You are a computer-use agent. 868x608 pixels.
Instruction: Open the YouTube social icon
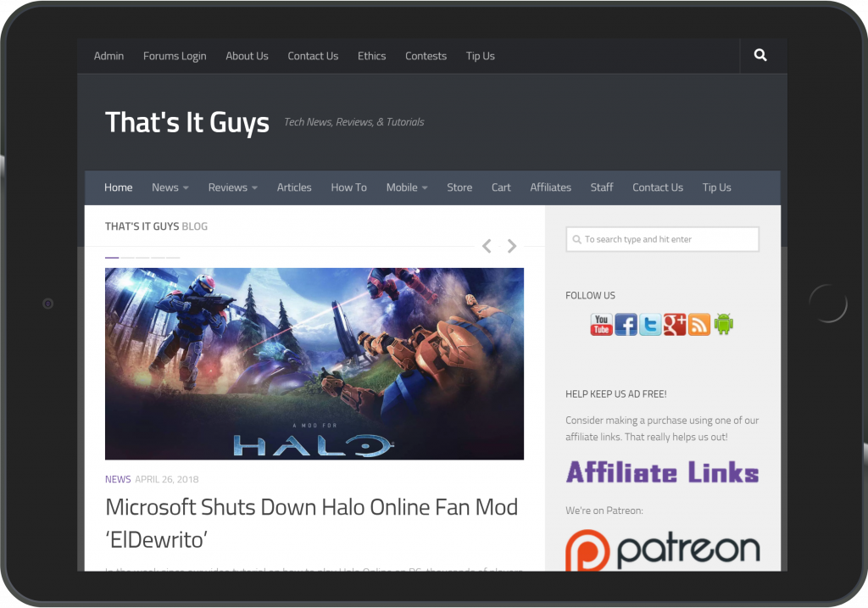click(x=601, y=324)
